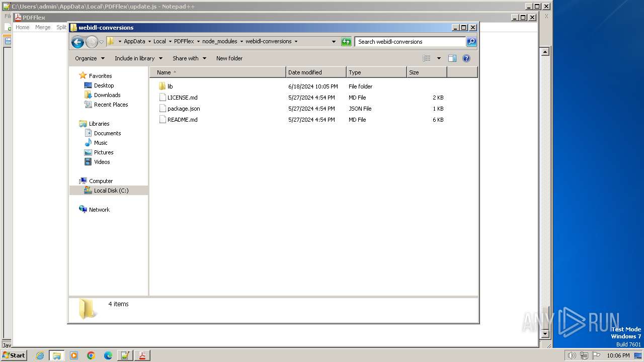
Task: Click Computer in the navigation pane
Action: pyautogui.click(x=101, y=181)
